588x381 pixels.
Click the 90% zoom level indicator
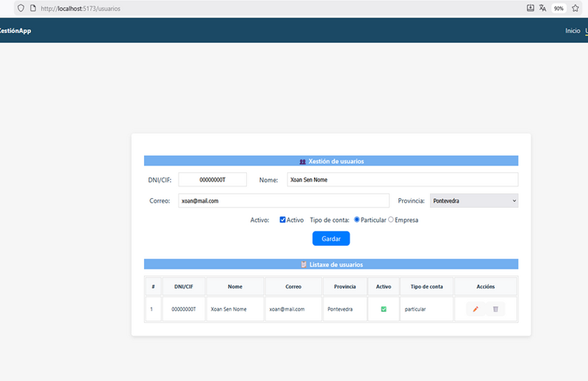tap(559, 8)
